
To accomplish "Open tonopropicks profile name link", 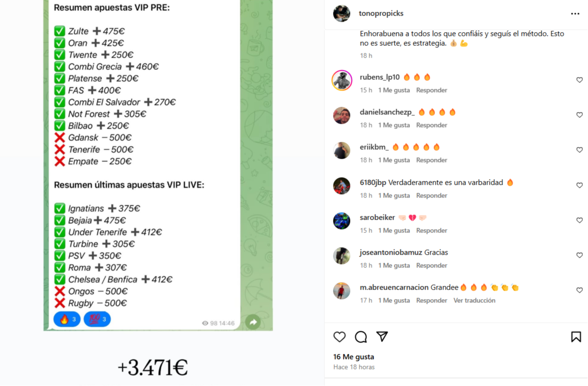I will [381, 13].
